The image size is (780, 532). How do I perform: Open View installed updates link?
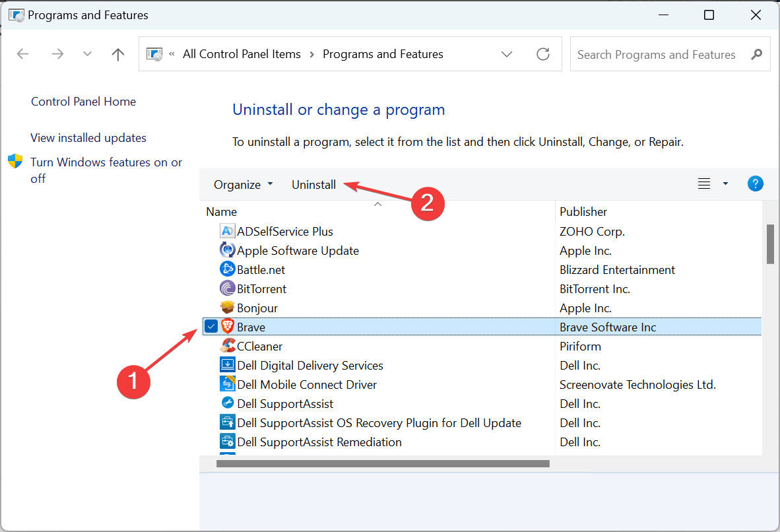pyautogui.click(x=88, y=138)
